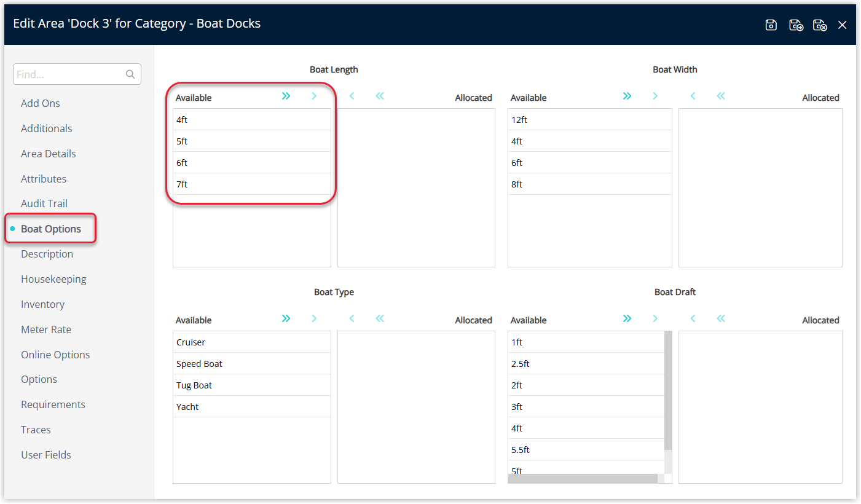Move selected Boat Draft item to Allocated
The height and width of the screenshot is (504, 861).
coord(655,318)
